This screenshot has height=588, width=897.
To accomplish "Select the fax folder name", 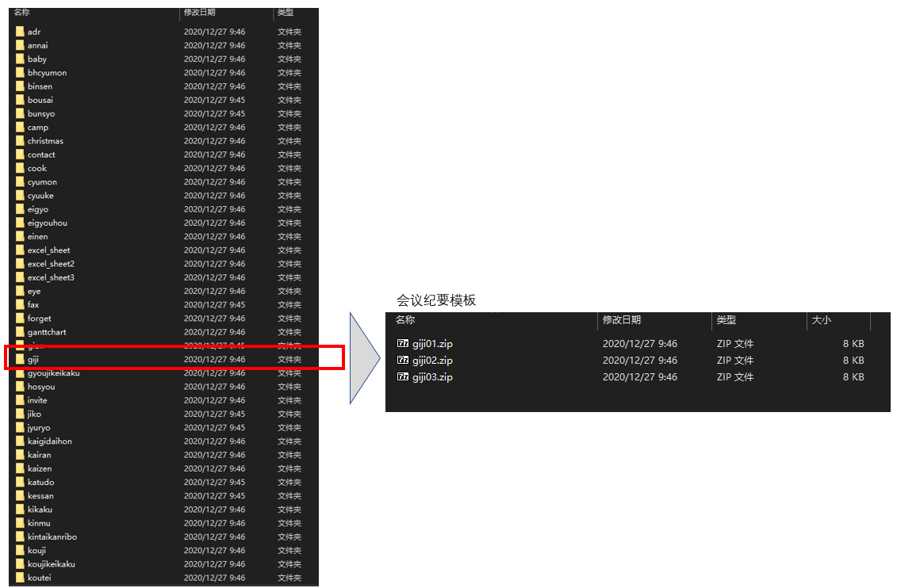I will click(x=33, y=305).
